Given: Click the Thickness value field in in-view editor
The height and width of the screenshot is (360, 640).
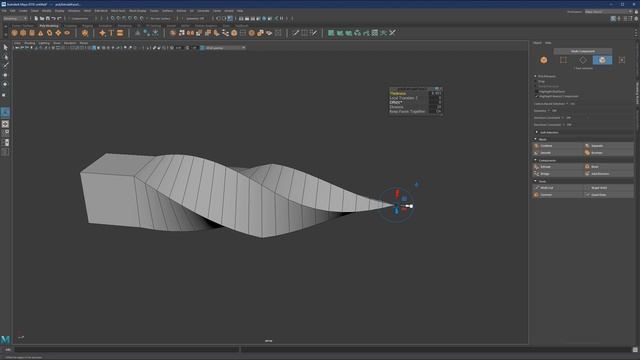Looking at the screenshot, I should pyautogui.click(x=436, y=93).
